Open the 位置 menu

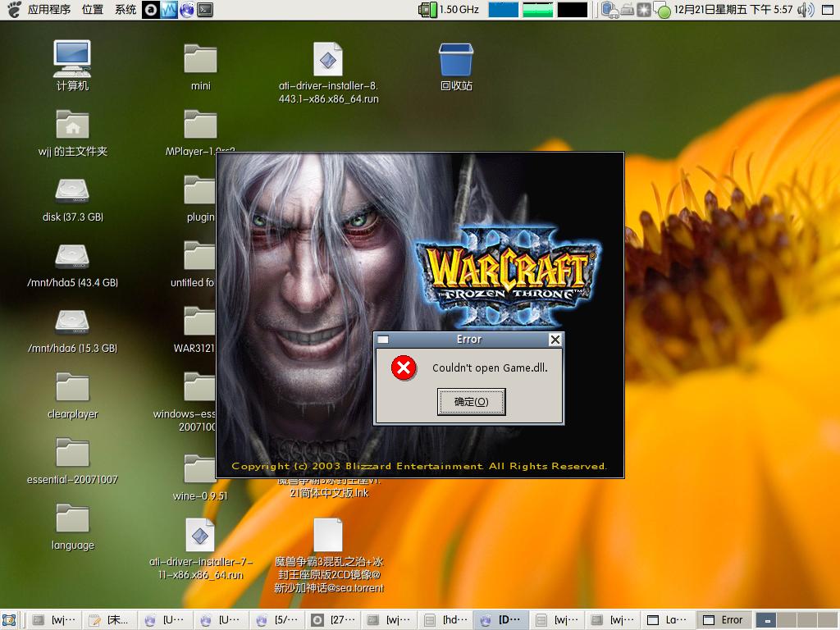(93, 10)
